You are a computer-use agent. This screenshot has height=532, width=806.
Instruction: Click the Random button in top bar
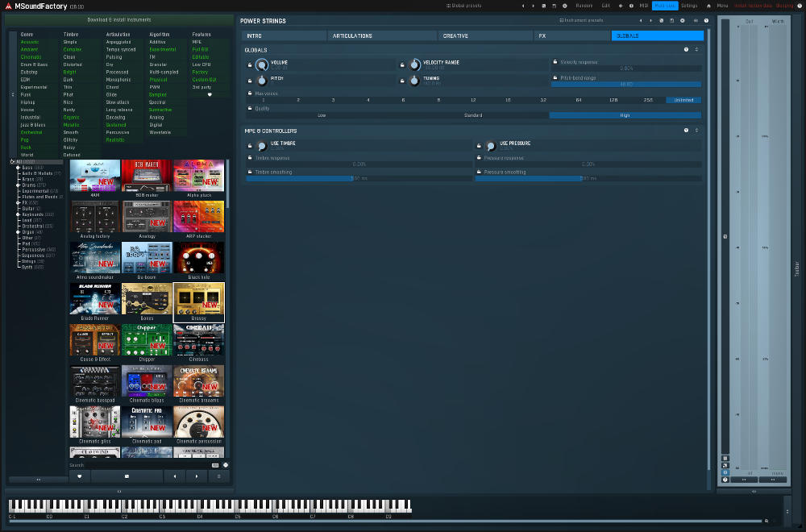click(584, 6)
